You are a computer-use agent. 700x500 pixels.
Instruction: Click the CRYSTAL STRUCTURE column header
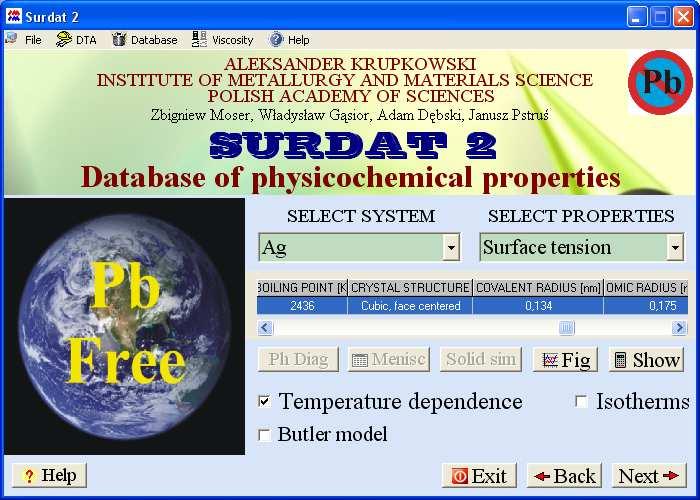click(410, 288)
